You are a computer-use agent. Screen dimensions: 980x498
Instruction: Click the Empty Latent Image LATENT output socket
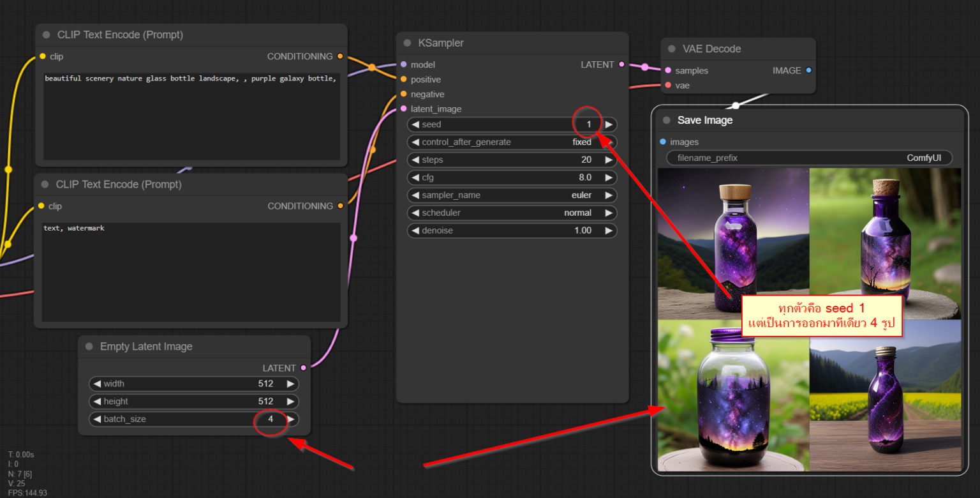[304, 368]
